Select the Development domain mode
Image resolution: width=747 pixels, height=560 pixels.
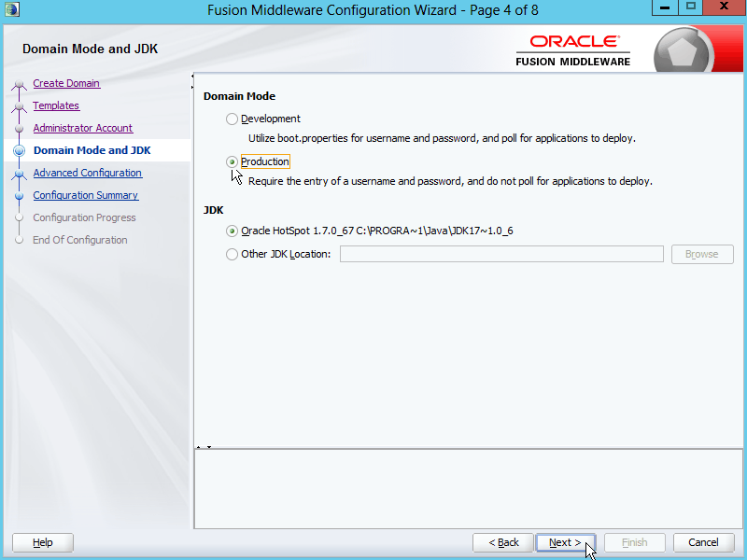coord(233,119)
